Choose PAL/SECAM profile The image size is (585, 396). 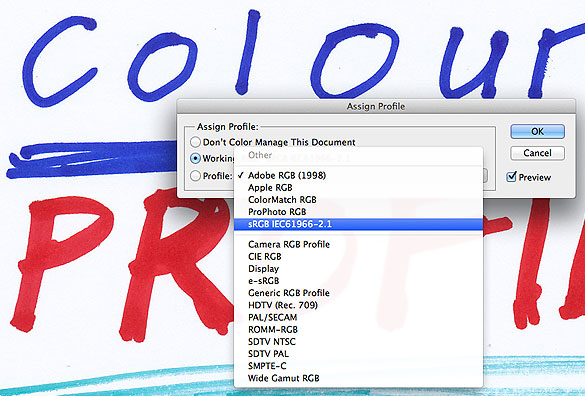[358, 317]
